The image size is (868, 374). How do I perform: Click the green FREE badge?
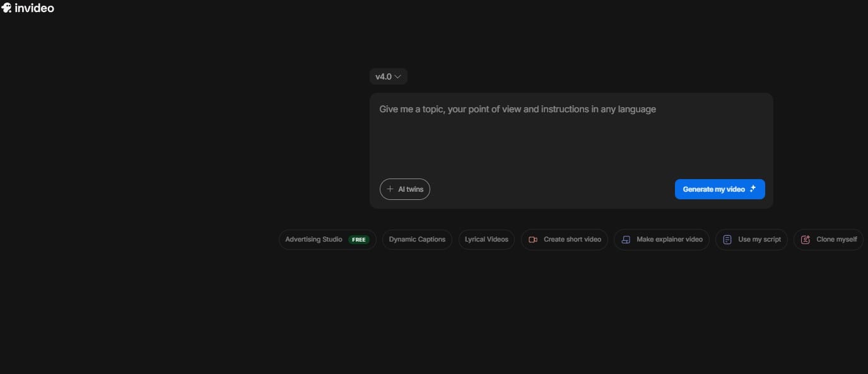point(359,240)
